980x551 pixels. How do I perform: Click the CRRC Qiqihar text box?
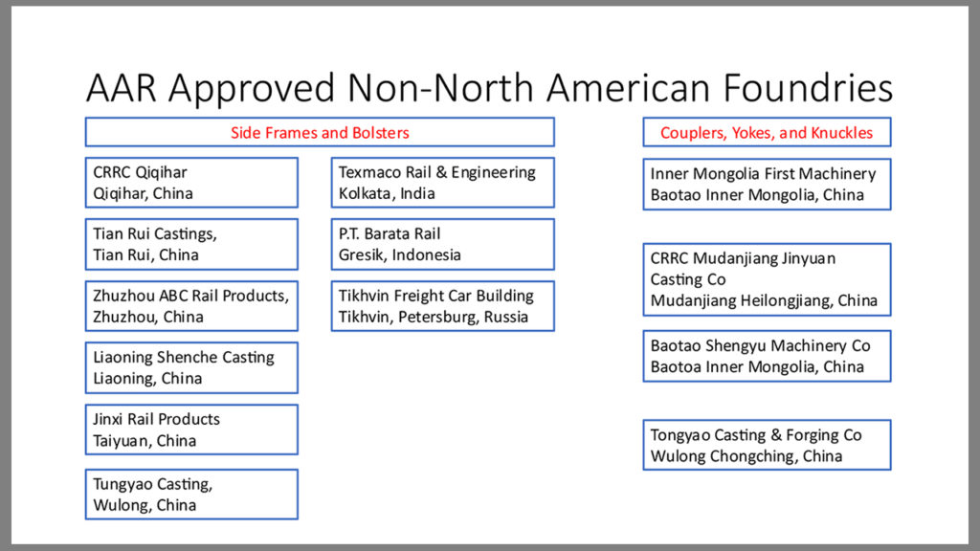191,183
